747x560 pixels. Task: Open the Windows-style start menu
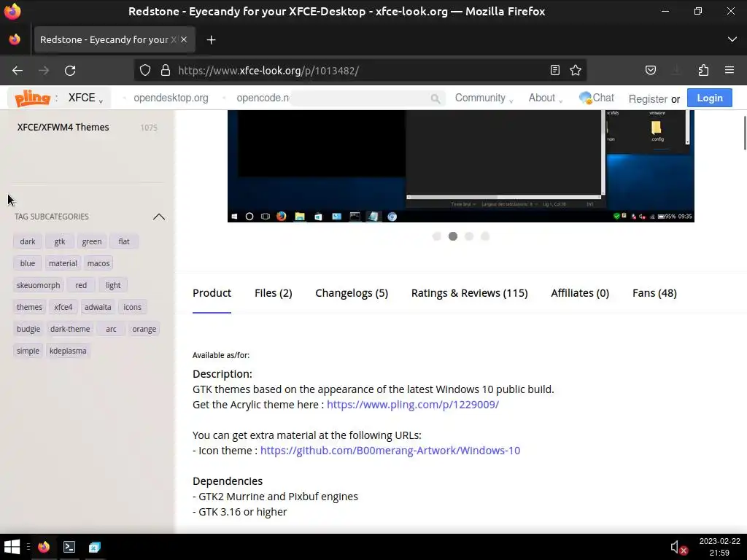pos(12,547)
